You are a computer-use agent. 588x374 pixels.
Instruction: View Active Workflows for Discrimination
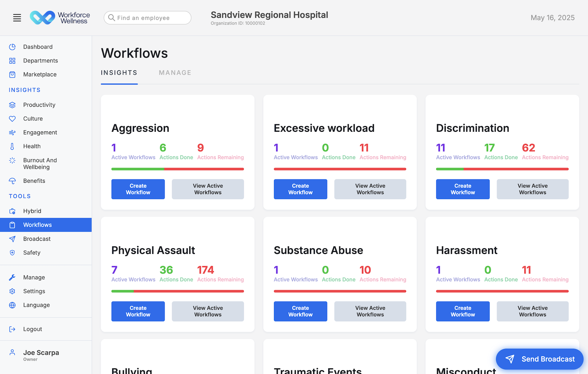click(x=533, y=189)
